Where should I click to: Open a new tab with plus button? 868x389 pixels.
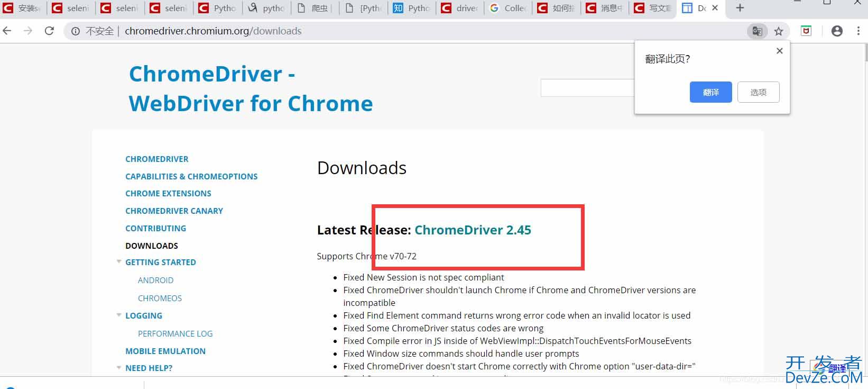[x=740, y=8]
